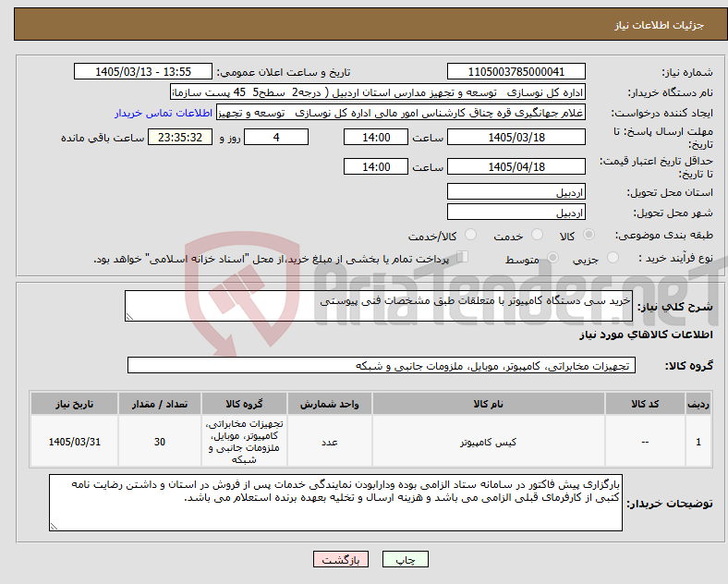Click the شرح کلی نیاز text area
This screenshot has height=584, width=728.
379,306
